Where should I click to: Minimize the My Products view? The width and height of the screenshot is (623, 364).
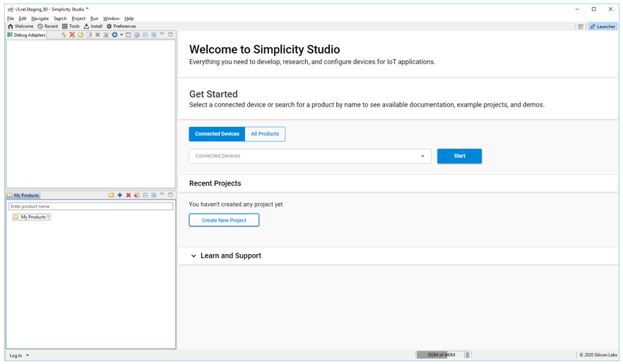pos(162,195)
